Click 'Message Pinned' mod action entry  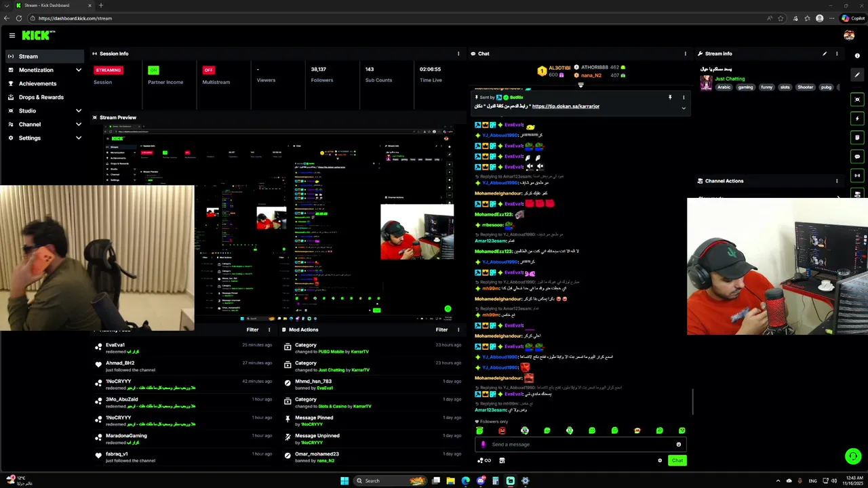(372, 421)
